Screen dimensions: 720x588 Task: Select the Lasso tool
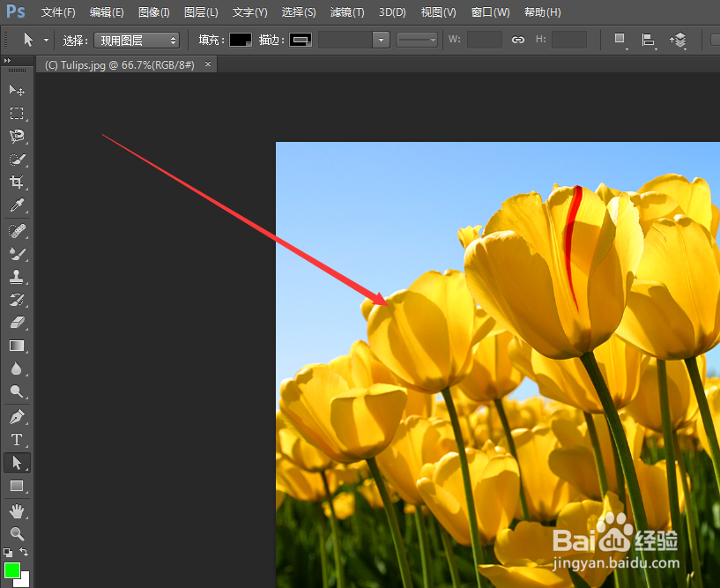[x=17, y=136]
